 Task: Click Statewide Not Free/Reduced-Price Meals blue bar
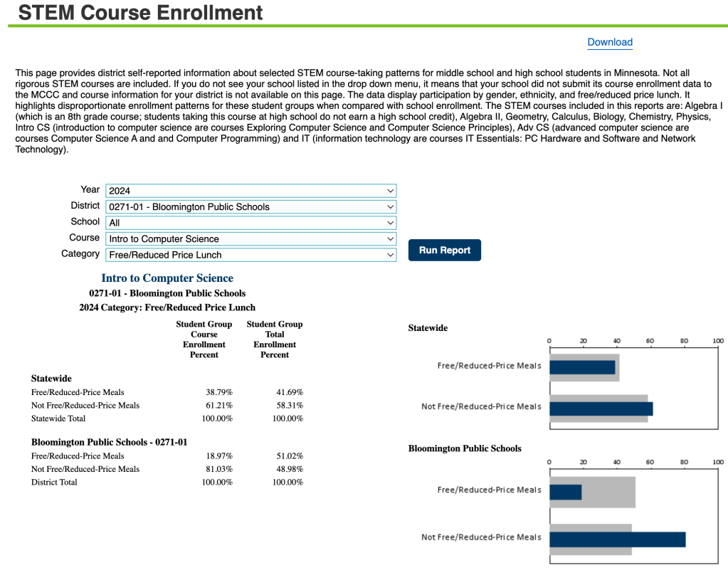(601, 409)
